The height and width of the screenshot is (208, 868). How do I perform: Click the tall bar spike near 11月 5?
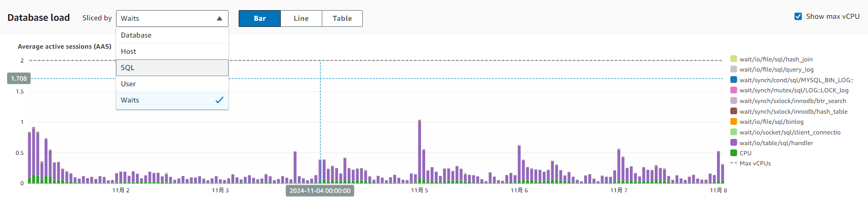(420, 151)
